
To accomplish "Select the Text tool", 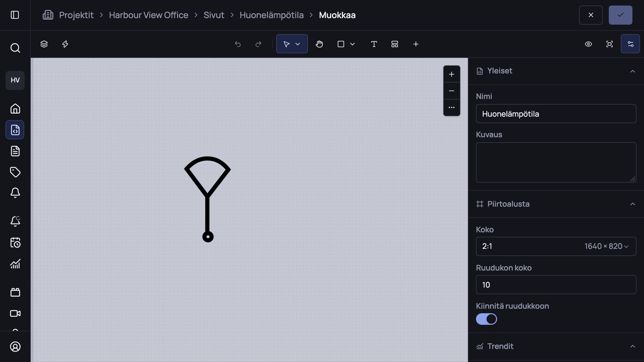I will coord(374,44).
